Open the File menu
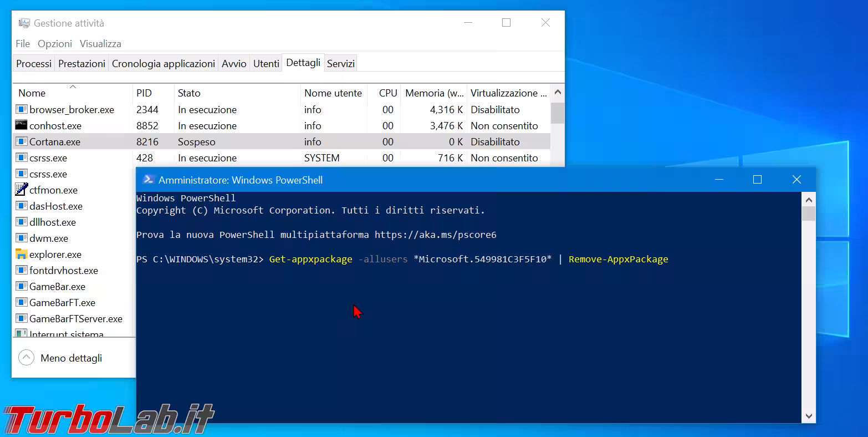The width and height of the screenshot is (868, 437). pos(23,44)
